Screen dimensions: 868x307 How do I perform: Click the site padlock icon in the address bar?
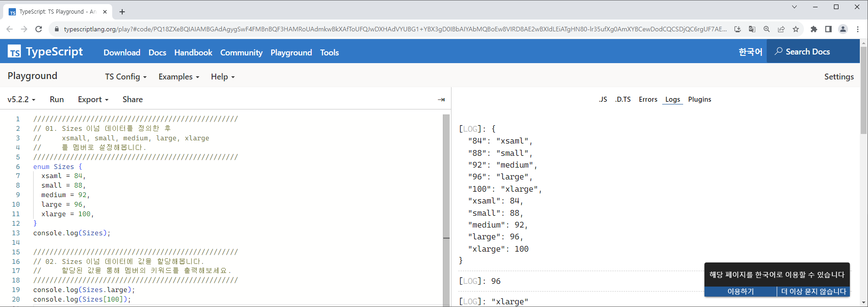tap(56, 29)
